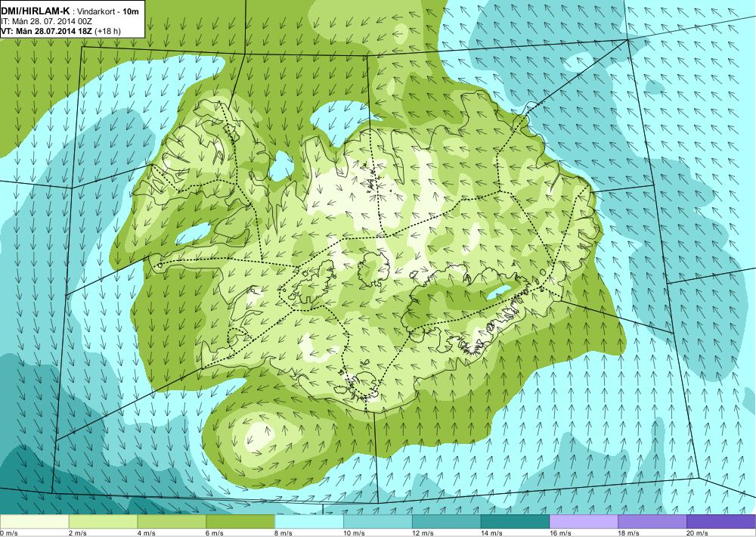Select the "(+18 h)" forecast offset text
The height and width of the screenshot is (537, 756).
click(107, 31)
